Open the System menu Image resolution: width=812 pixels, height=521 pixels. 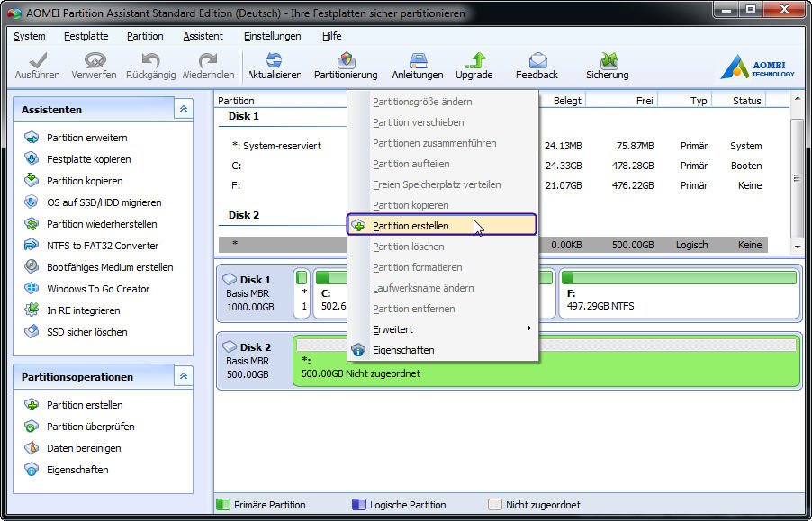click(30, 36)
